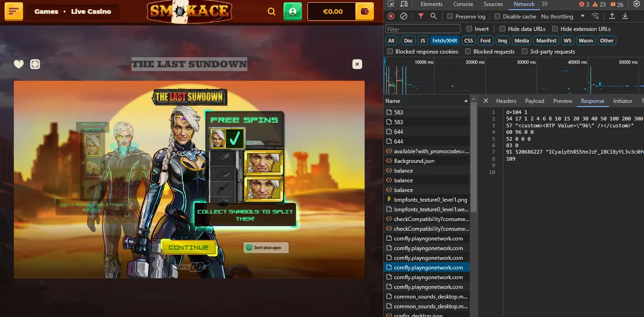Filter requests by JS type
Image resolution: width=644 pixels, height=317 pixels.
point(423,41)
